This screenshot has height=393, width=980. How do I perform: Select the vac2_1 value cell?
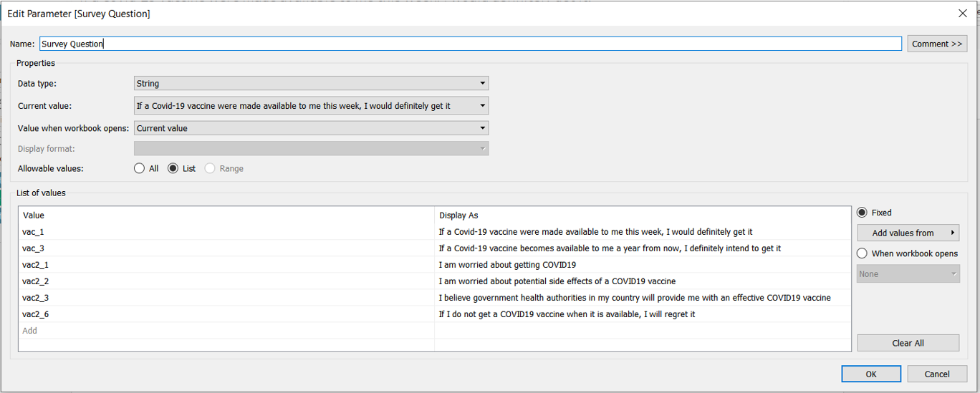click(226, 265)
